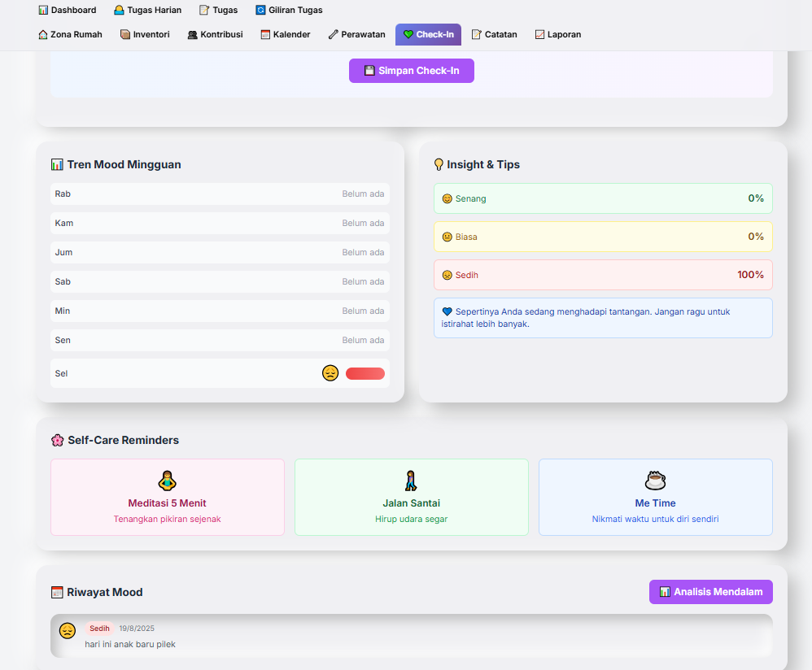Open the Laporan tab
Screen dimensions: 812x670
pyautogui.click(x=557, y=35)
